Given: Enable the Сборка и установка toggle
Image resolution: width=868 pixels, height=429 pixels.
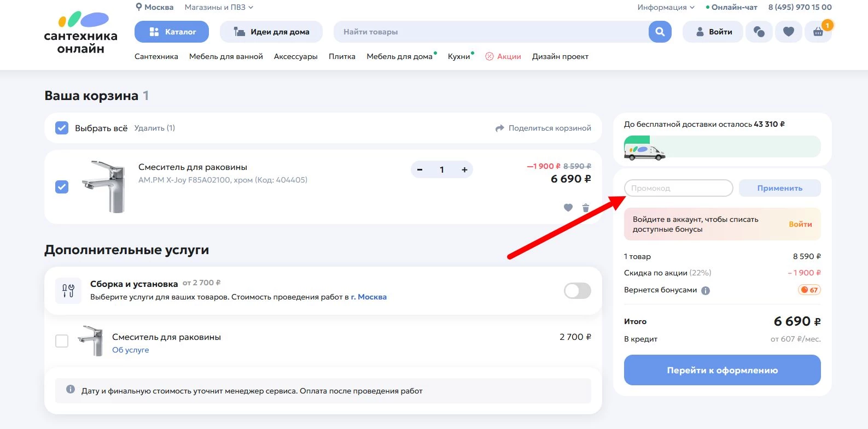Looking at the screenshot, I should [x=577, y=291].
